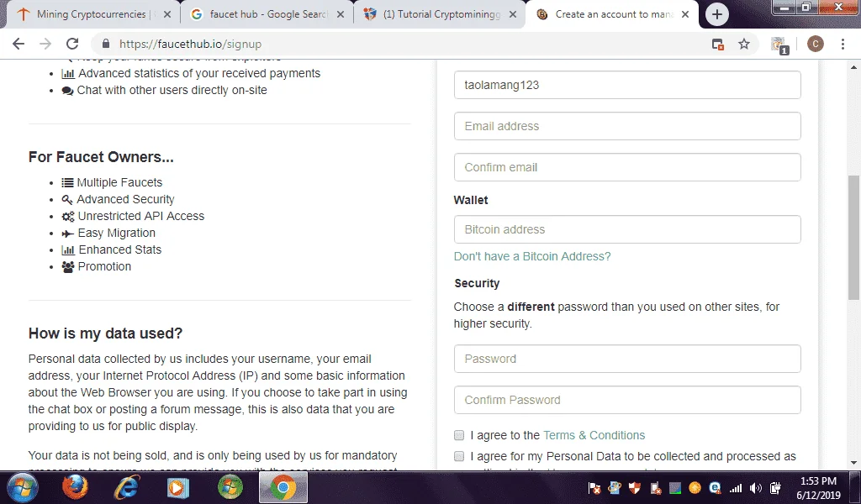The image size is (861, 504).
Task: Click the scrollbar down arrow
Action: (853, 463)
